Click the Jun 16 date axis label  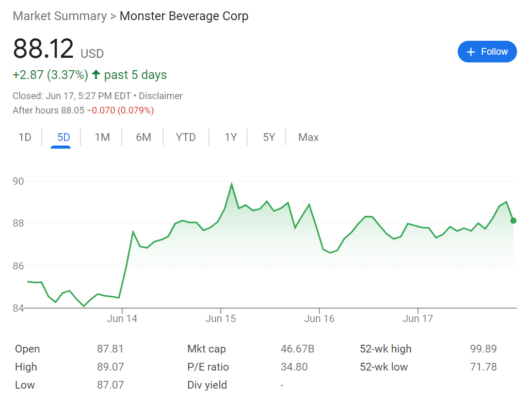coord(319,318)
